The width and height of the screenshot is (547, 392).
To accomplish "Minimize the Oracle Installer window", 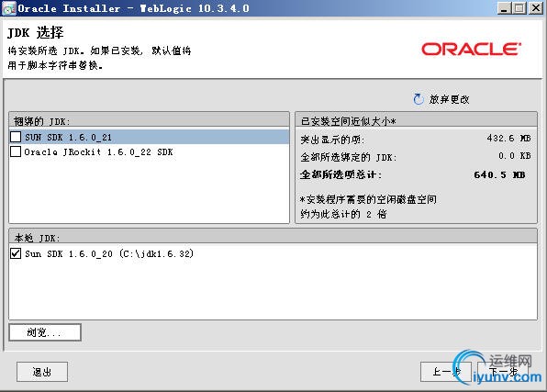I will pos(504,8).
